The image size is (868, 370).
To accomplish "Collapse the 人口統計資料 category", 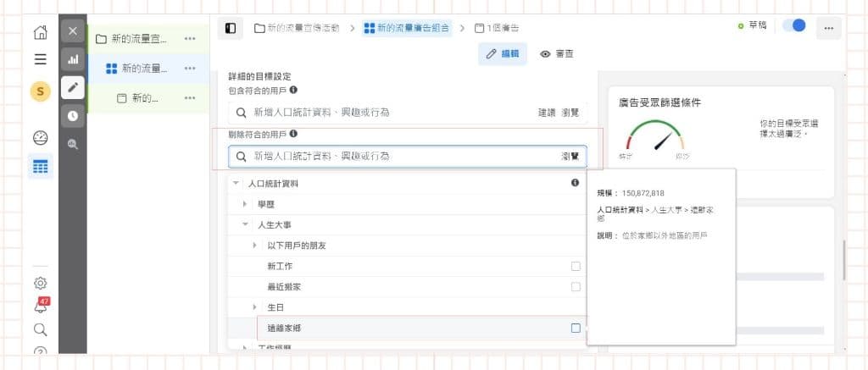I will click(236, 183).
